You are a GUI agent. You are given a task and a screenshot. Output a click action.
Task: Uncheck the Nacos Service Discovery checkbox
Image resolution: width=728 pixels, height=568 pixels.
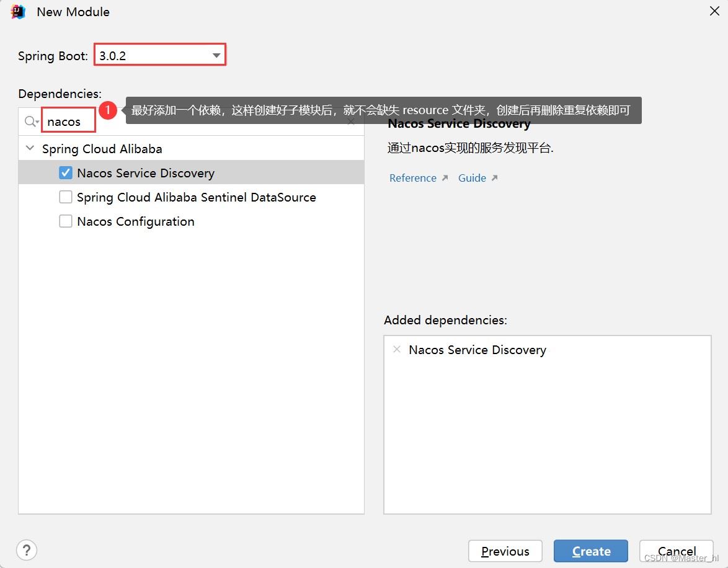(x=66, y=173)
